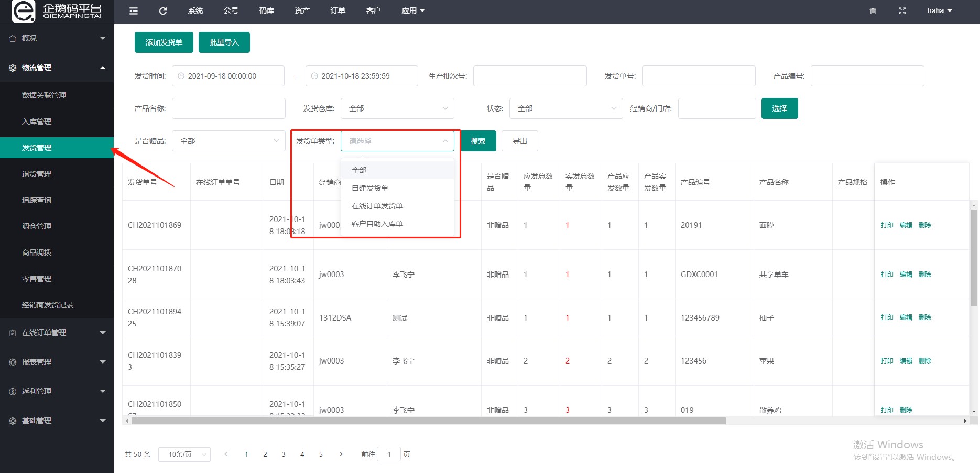Click the 选择 button for 经销商/门店
The height and width of the screenshot is (473, 980).
[x=780, y=108]
